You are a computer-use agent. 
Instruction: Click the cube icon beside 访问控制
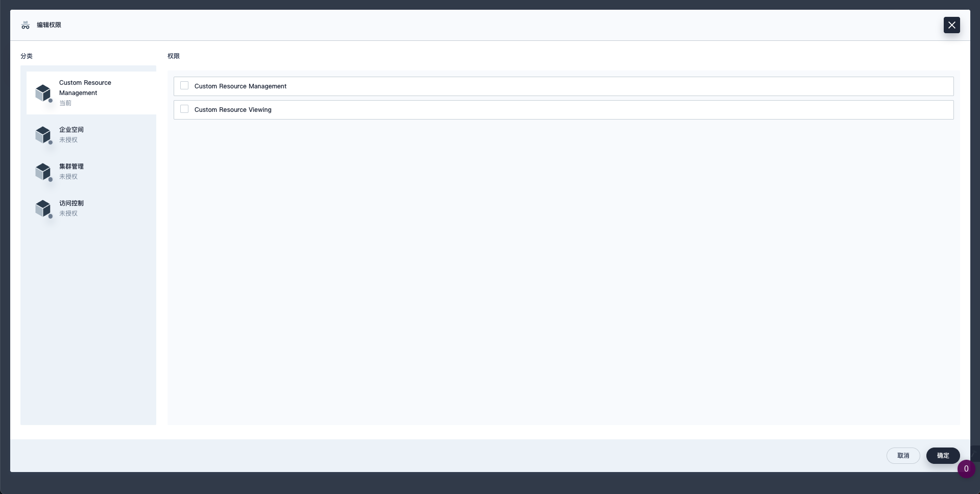(x=43, y=208)
